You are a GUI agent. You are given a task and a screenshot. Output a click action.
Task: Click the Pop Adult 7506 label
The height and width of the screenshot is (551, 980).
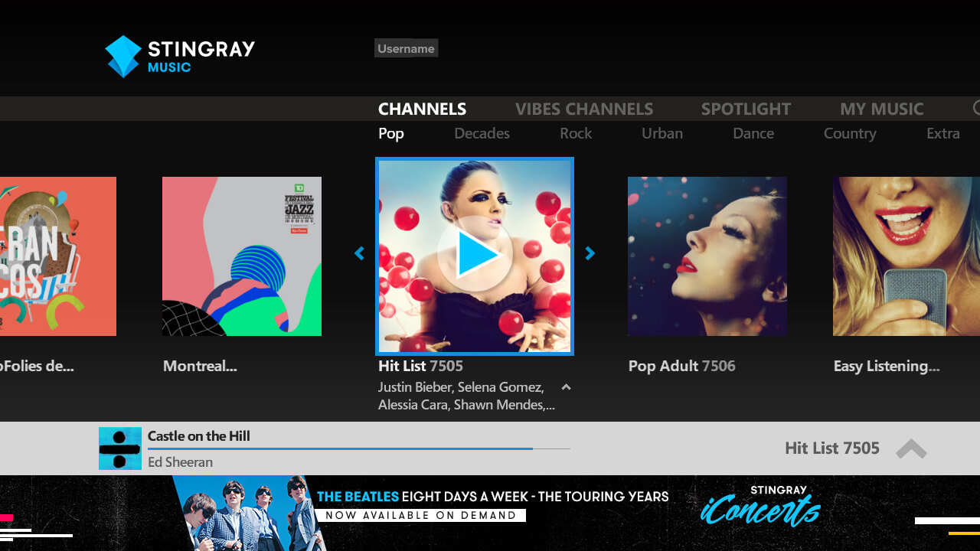[x=682, y=366]
